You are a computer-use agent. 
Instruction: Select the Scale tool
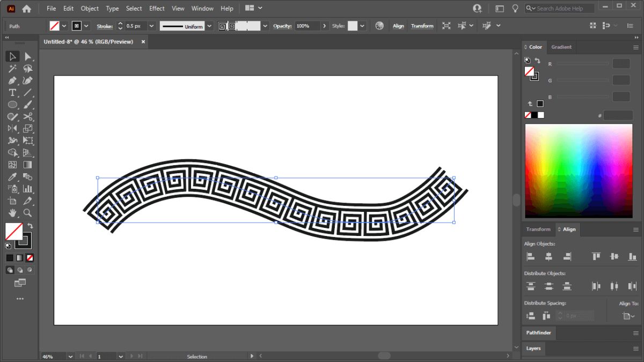tap(28, 129)
